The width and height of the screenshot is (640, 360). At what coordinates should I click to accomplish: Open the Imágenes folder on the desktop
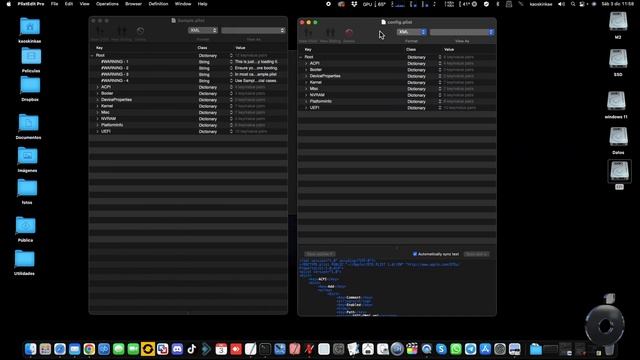(x=27, y=159)
